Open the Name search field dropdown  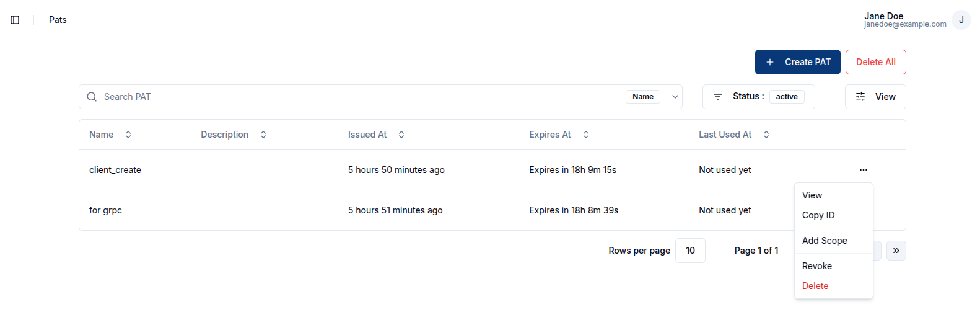[x=653, y=97]
